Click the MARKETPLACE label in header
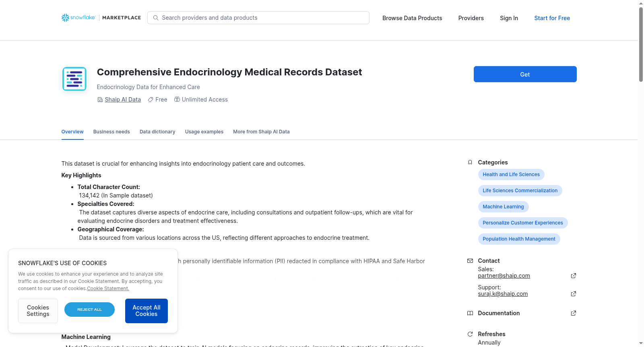644x347 pixels. click(122, 18)
